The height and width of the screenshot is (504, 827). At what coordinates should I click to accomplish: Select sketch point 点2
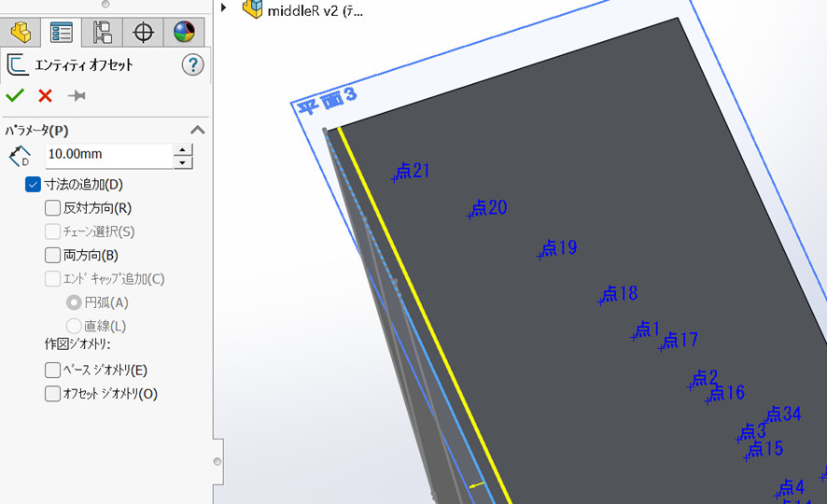703,379
